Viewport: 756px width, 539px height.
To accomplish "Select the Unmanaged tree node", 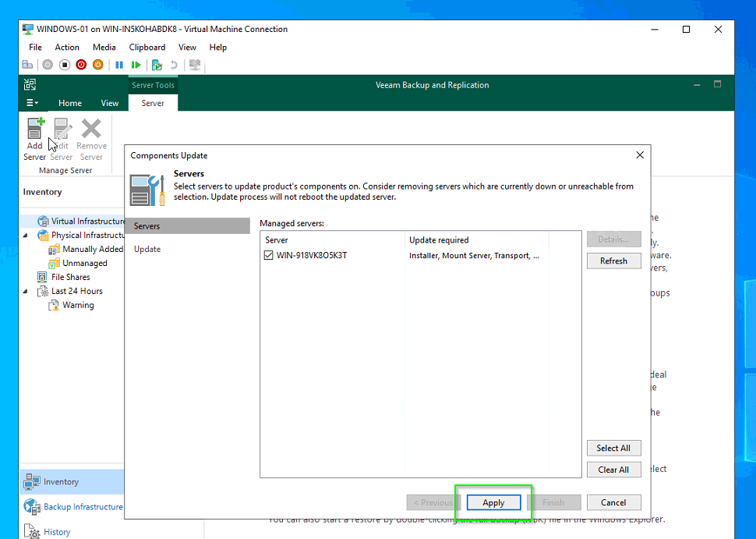I will click(x=85, y=263).
